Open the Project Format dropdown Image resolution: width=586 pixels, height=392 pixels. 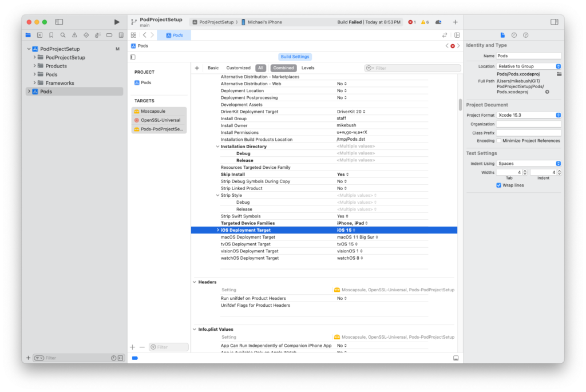click(529, 115)
